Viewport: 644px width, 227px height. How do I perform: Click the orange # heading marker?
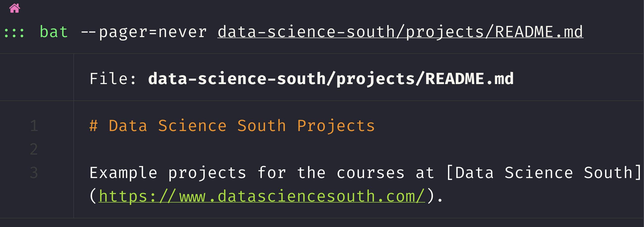click(x=94, y=126)
